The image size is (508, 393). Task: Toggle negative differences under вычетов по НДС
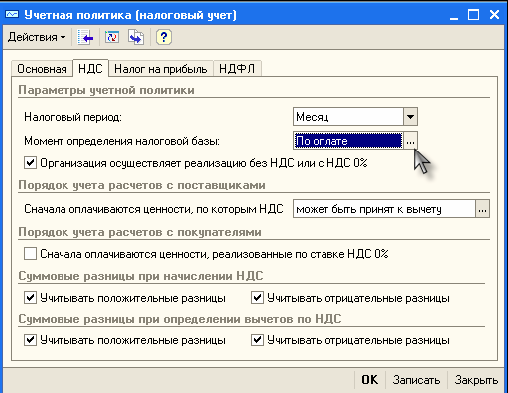(257, 340)
